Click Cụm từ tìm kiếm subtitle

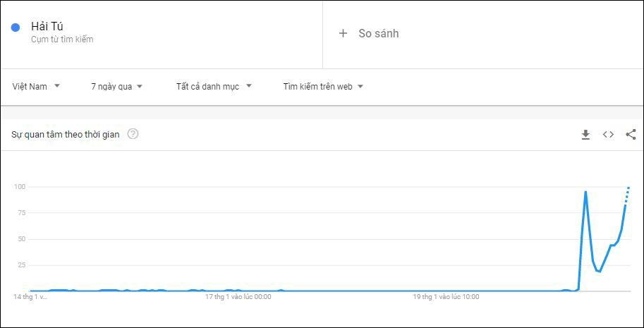click(x=63, y=40)
